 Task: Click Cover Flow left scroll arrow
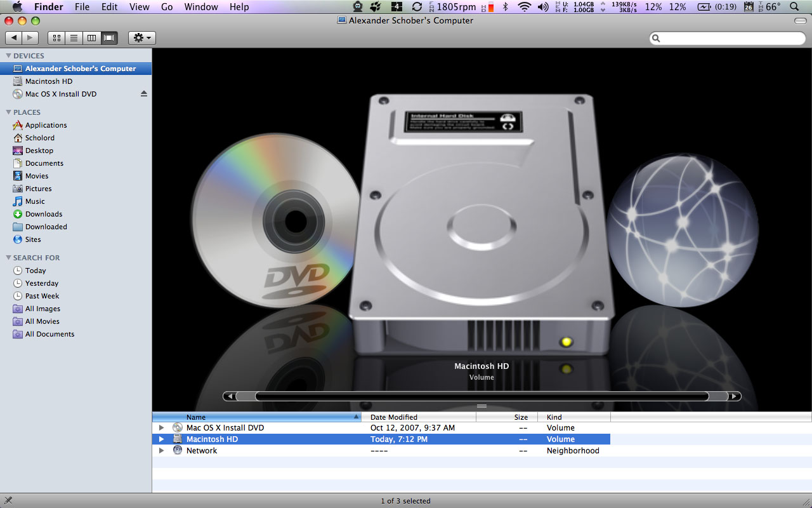coord(230,396)
